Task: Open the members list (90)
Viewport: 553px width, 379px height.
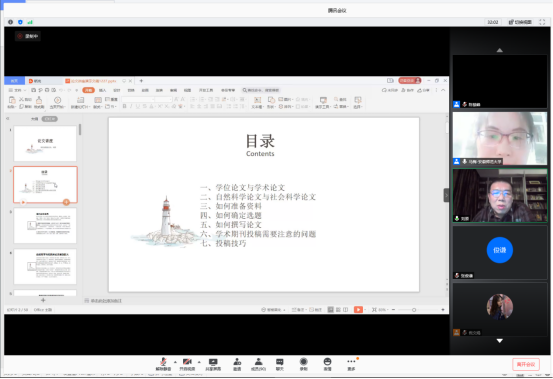Action: coord(258,364)
